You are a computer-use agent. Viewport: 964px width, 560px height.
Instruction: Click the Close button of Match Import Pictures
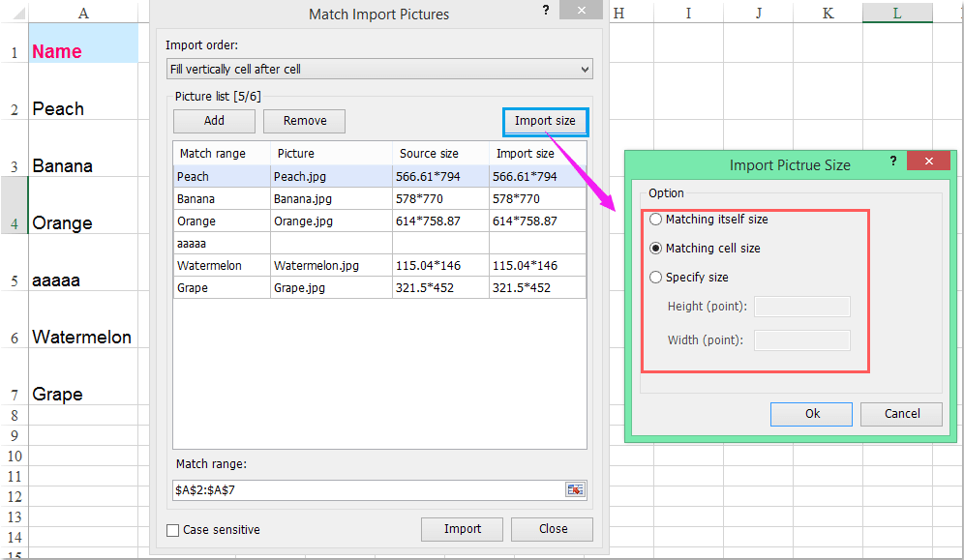click(x=552, y=529)
